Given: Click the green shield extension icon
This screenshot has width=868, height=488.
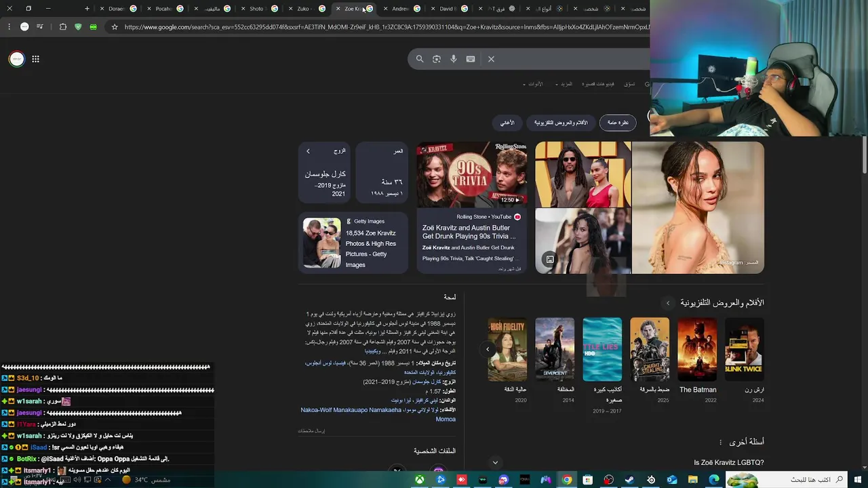Looking at the screenshot, I should tap(78, 27).
